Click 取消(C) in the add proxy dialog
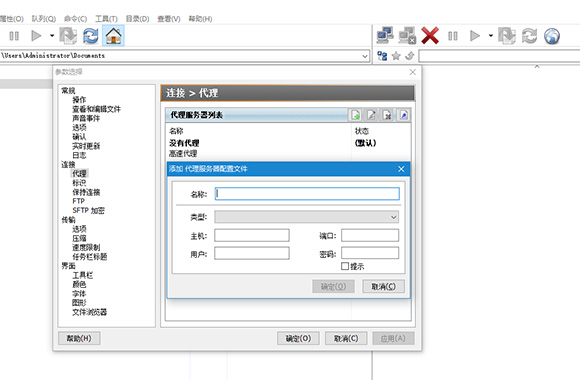 coord(383,286)
